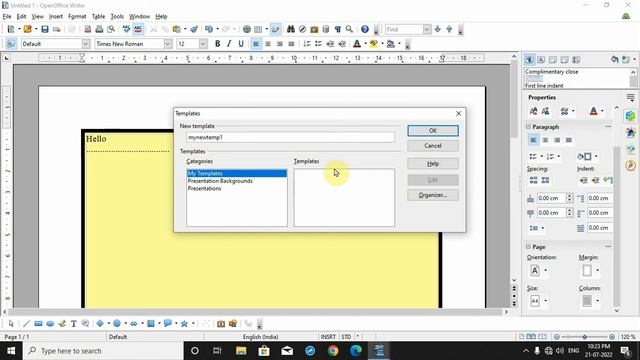Viewport: 640px width, 360px height.
Task: Click the Background Color icon
Action: (x=391, y=44)
